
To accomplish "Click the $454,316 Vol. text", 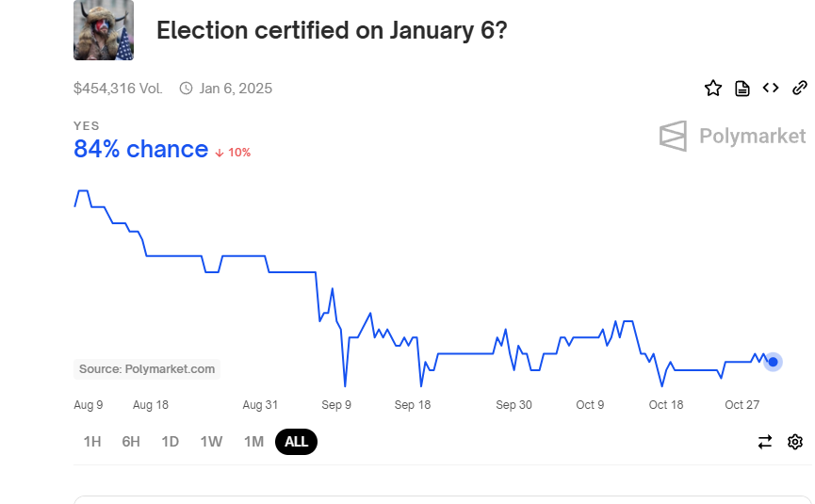I will tap(118, 89).
